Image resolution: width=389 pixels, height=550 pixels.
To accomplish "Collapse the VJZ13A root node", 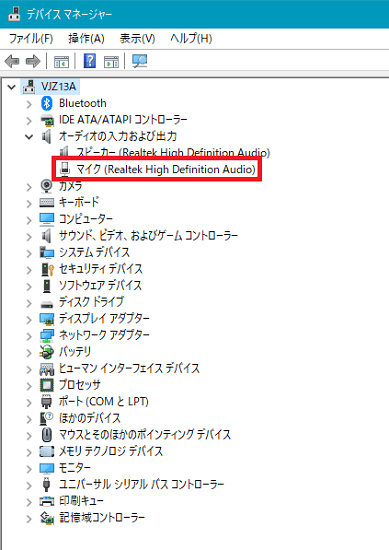I will 12,87.
